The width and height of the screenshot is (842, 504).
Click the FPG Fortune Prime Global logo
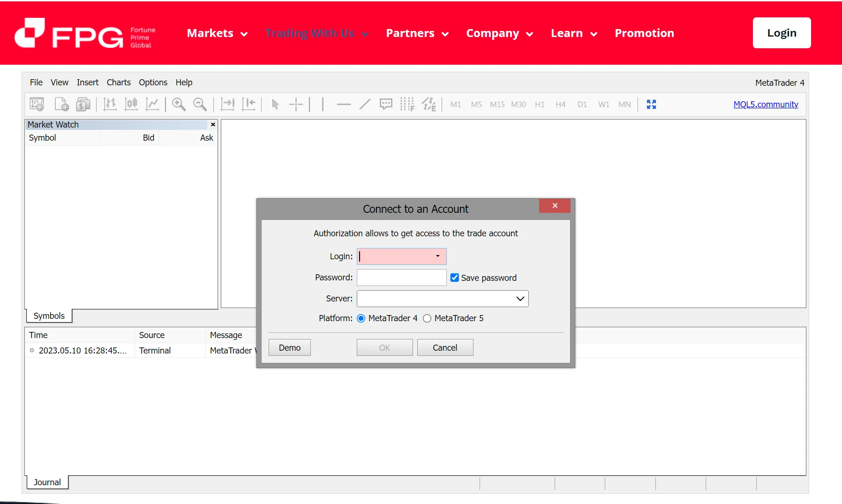point(85,33)
